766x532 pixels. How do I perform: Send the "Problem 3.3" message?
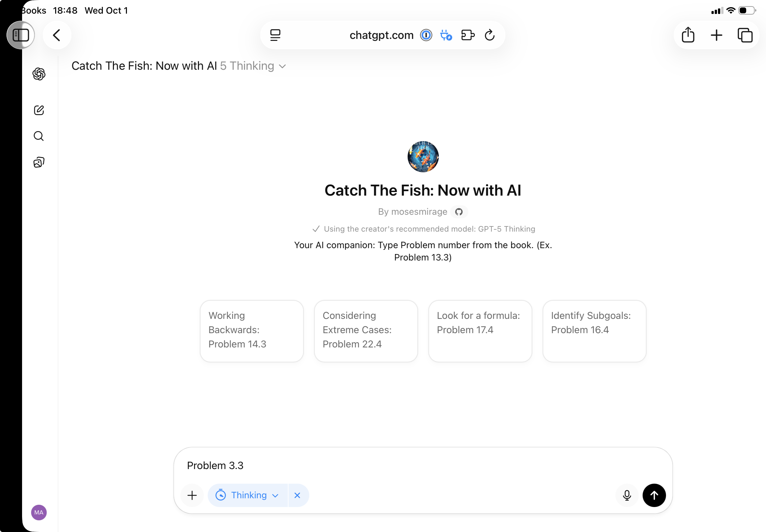point(654,495)
